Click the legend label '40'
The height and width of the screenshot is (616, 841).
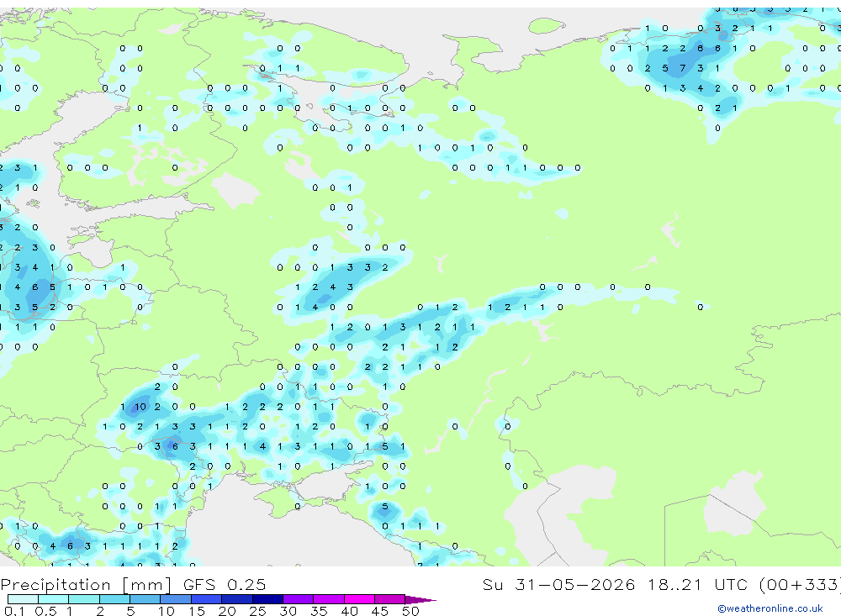[x=349, y=611]
